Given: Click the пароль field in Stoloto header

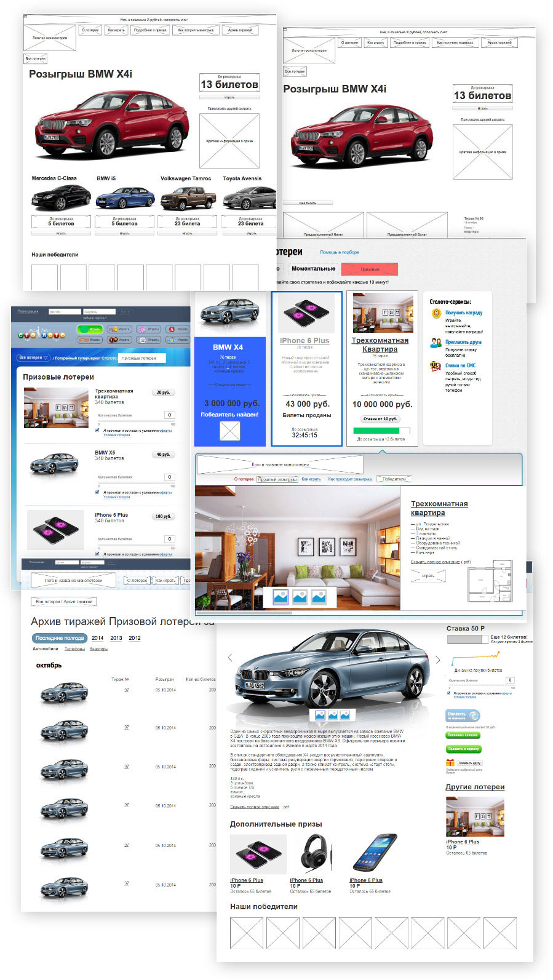Looking at the screenshot, I should coord(99,312).
